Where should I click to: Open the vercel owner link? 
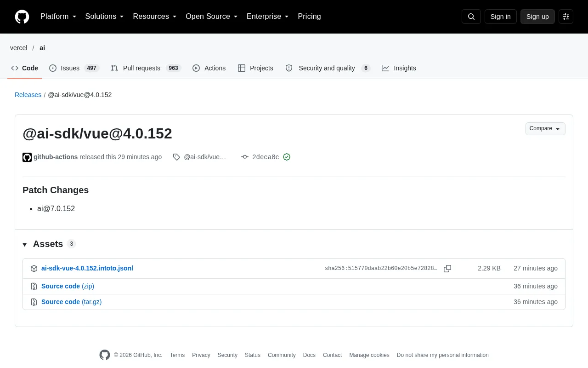(x=19, y=48)
